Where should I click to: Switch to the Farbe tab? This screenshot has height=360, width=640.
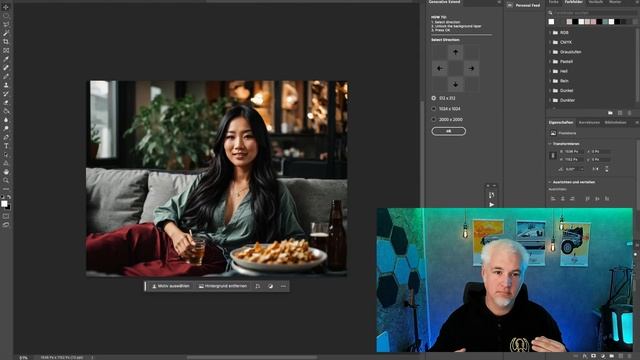tap(553, 2)
